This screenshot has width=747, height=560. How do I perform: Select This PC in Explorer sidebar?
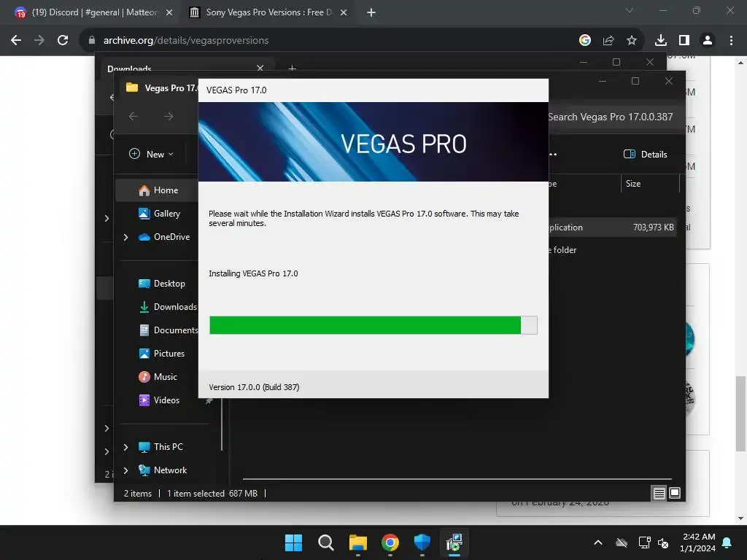(x=160, y=447)
